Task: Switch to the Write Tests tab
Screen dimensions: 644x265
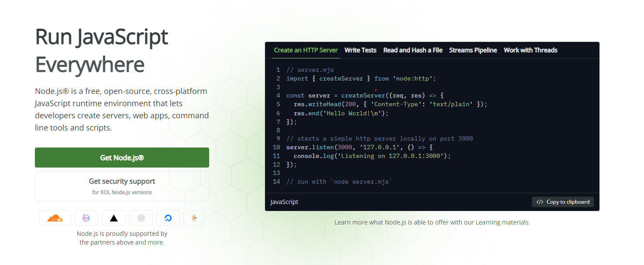Action: pyautogui.click(x=360, y=50)
